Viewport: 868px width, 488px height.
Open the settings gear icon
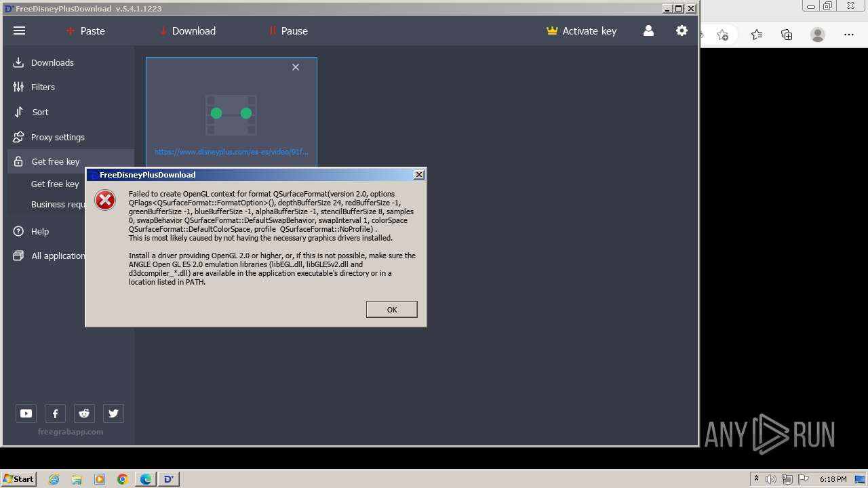click(682, 30)
